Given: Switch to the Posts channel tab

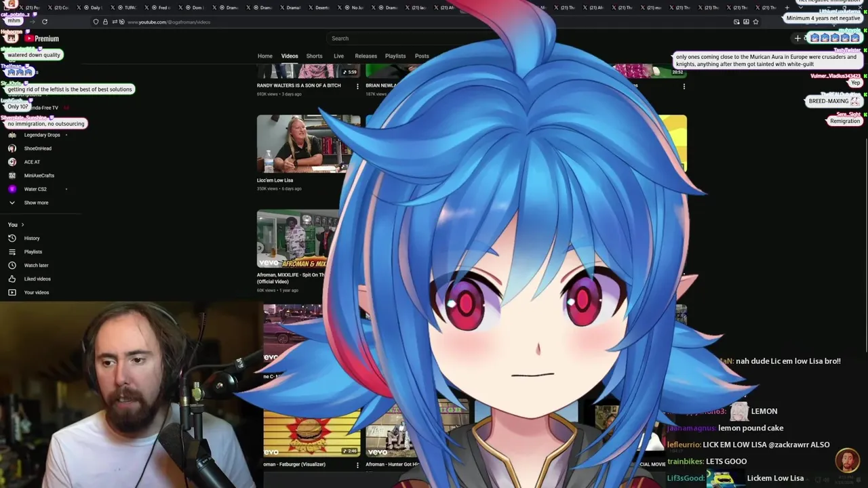Looking at the screenshot, I should [422, 56].
